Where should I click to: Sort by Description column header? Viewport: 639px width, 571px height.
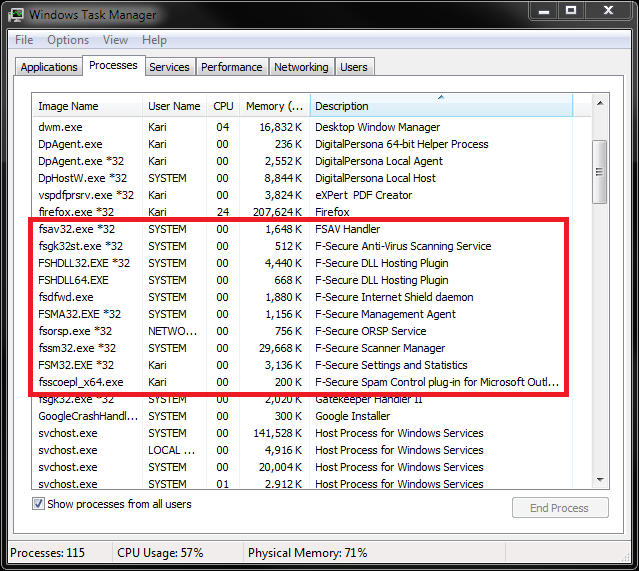click(x=441, y=106)
